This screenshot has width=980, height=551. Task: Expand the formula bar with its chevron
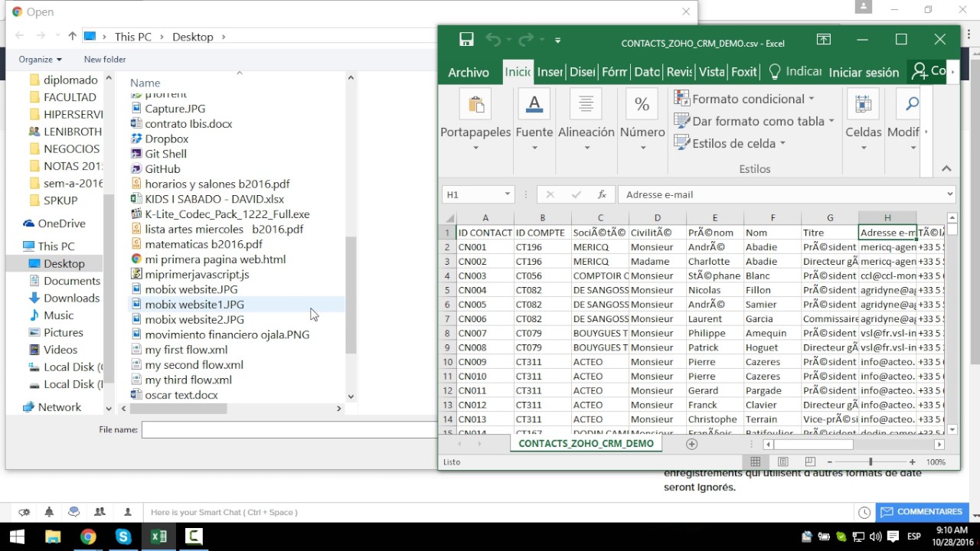pyautogui.click(x=949, y=194)
